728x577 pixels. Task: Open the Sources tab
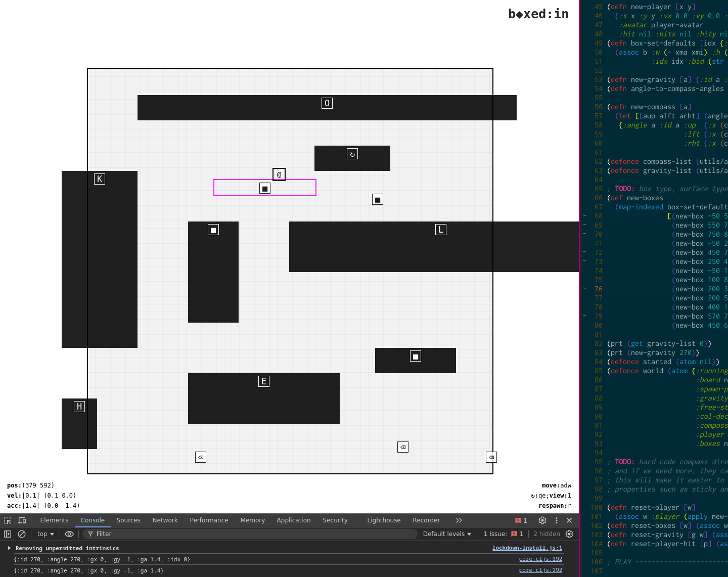point(128,520)
